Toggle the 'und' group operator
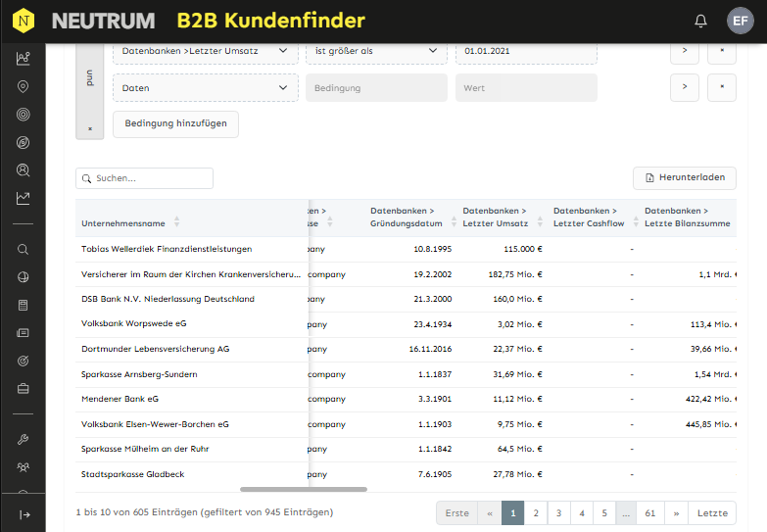767x532 pixels. tap(89, 78)
